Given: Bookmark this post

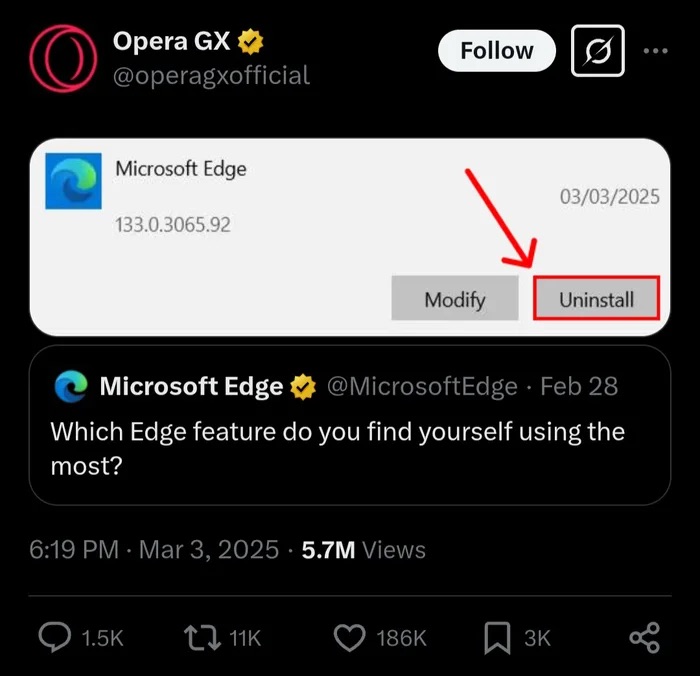Looking at the screenshot, I should (497, 637).
